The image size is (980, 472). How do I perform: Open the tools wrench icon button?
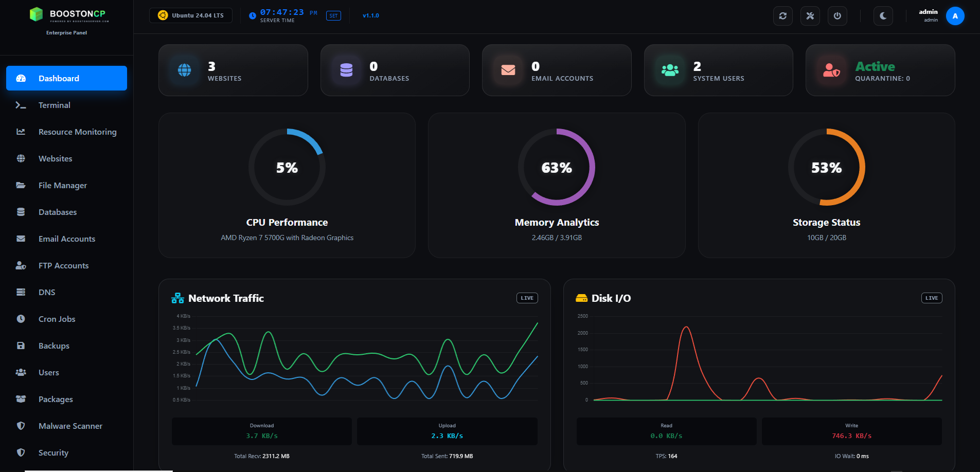[x=810, y=16]
